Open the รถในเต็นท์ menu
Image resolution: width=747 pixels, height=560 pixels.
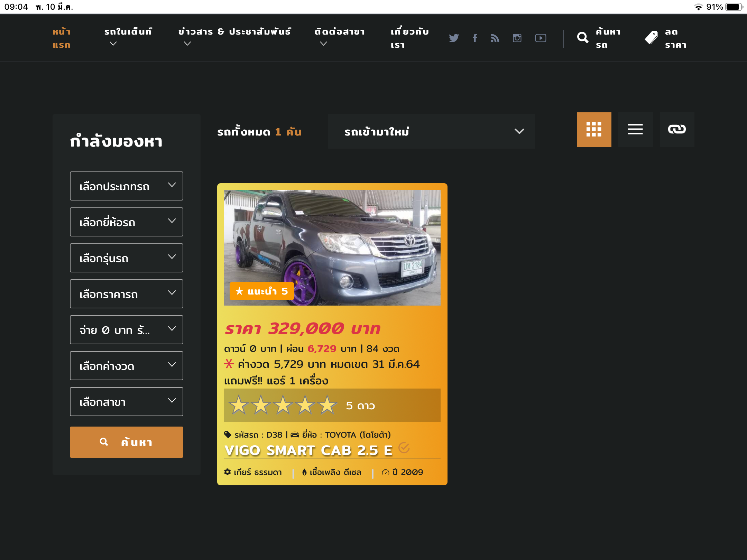(128, 32)
